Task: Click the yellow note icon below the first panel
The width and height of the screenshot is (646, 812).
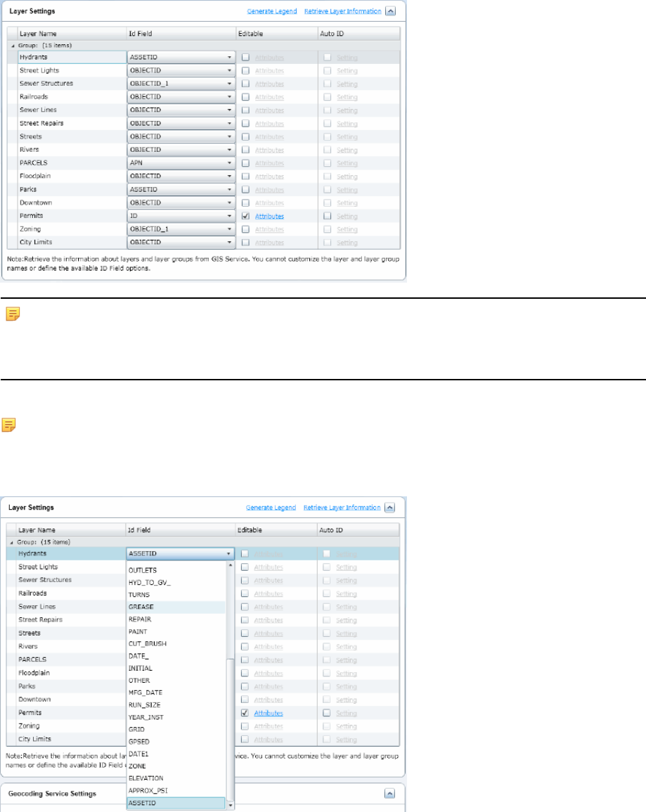Action: click(13, 314)
